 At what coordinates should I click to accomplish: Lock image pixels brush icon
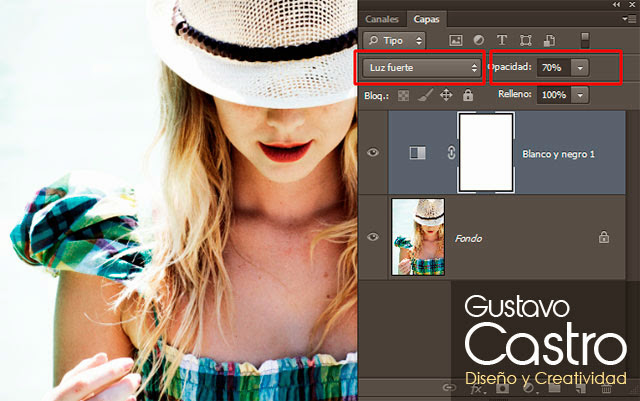point(425,96)
